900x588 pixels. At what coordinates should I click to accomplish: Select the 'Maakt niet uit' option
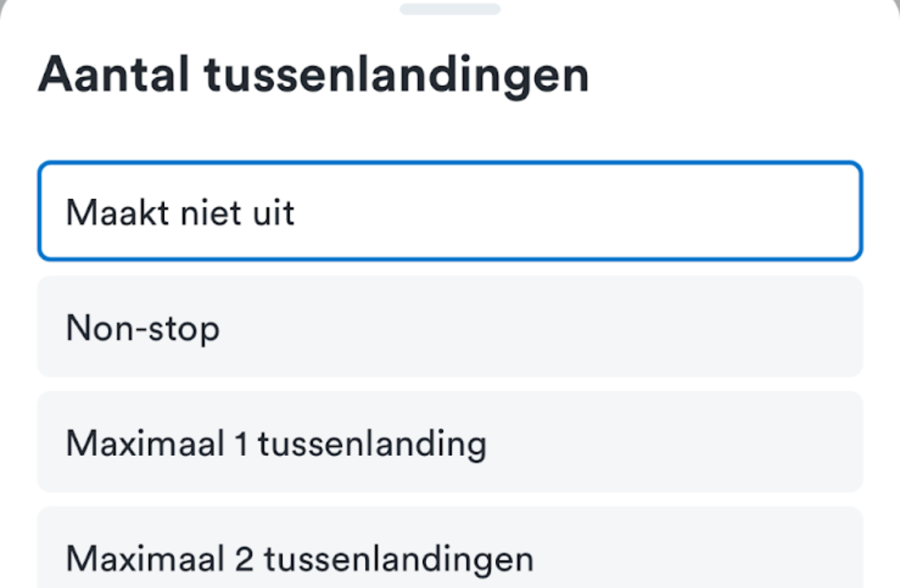pos(450,212)
